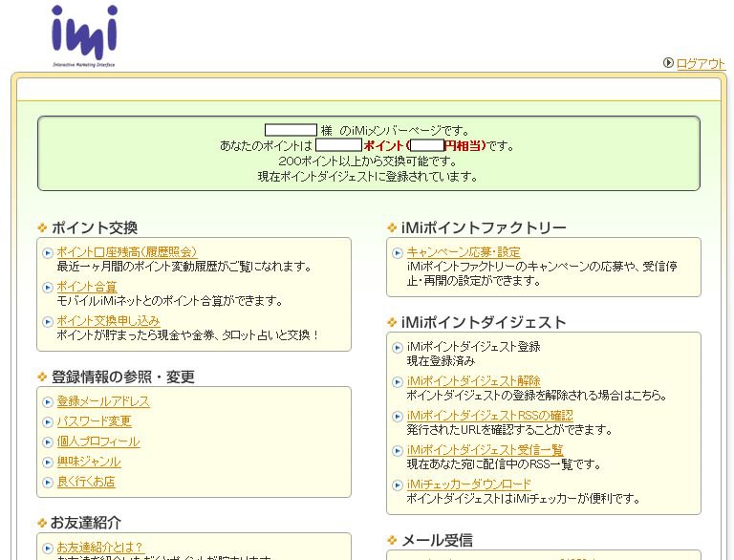Viewport: 734px width, 560px height.
Task: Click bullet icon beside お友達紹介とは?
Action: [47, 548]
